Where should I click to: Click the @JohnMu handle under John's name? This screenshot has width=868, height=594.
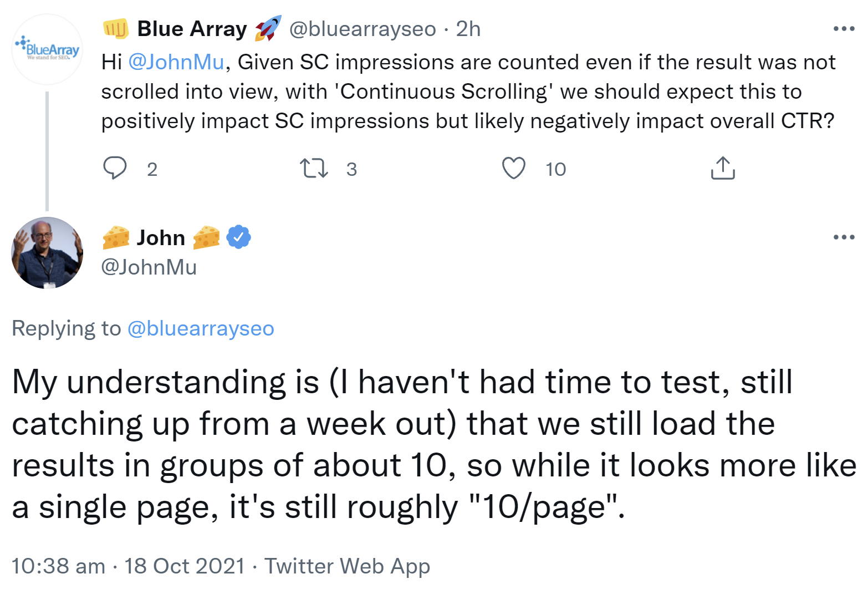point(149,267)
